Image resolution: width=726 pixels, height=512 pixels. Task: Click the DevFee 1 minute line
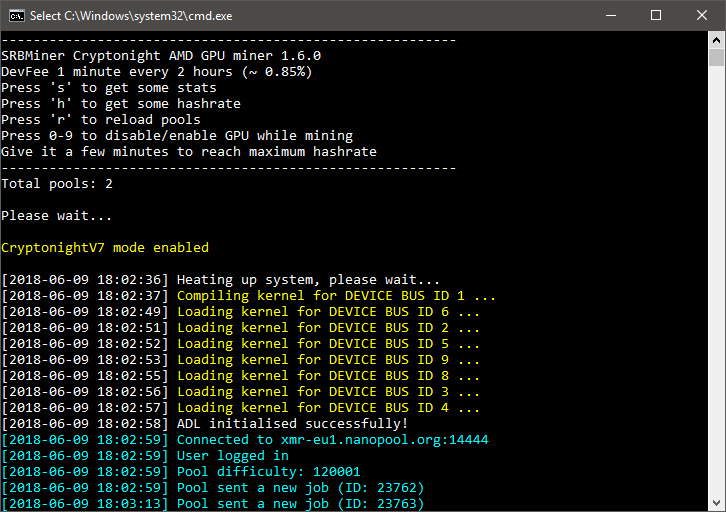(x=156, y=72)
